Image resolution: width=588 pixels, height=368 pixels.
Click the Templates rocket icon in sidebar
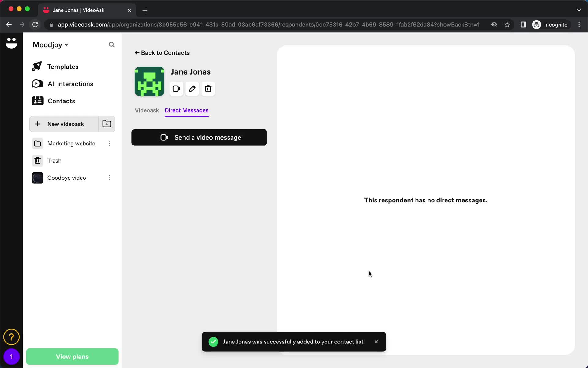[37, 67]
